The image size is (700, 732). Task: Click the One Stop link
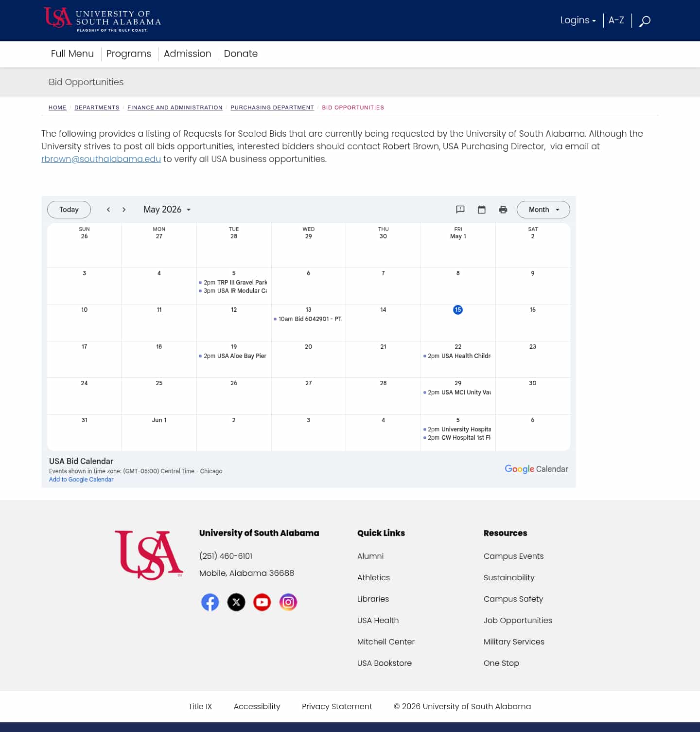[501, 663]
